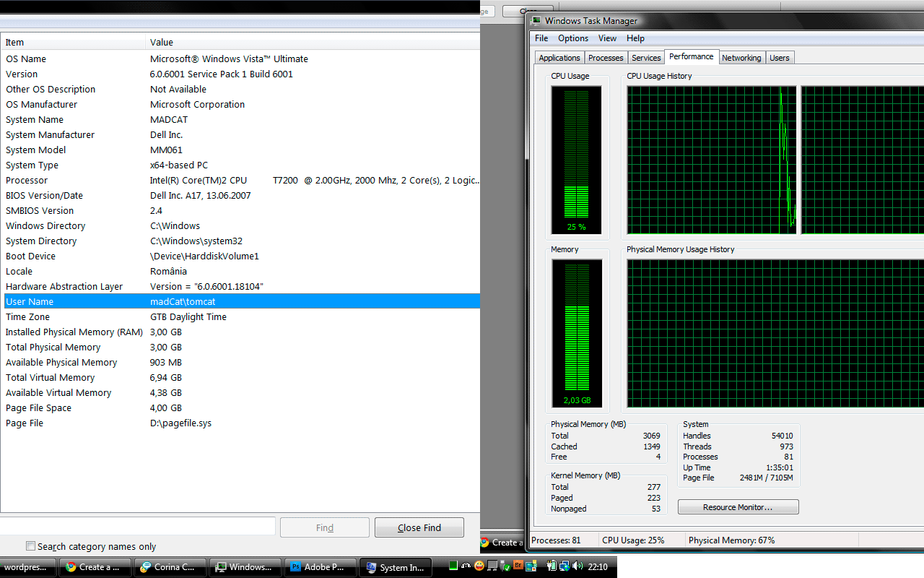This screenshot has width=924, height=578.
Task: Open the Adobe Bridge tray icon
Action: pos(518,566)
